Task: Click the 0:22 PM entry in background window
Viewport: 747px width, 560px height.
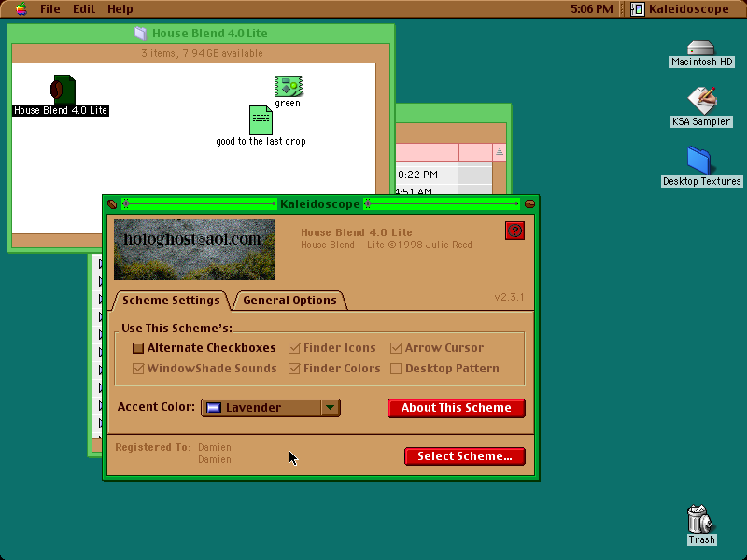Action: coord(417,175)
